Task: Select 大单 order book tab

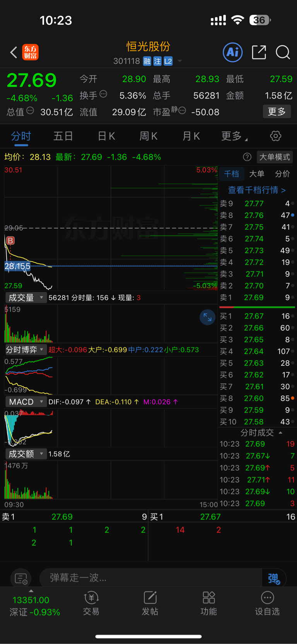Action: point(257,174)
